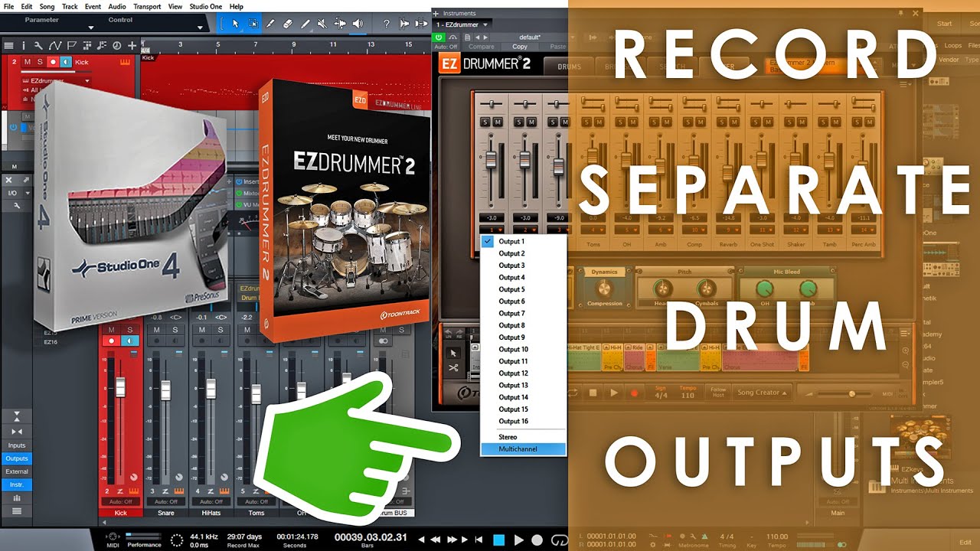980x551 pixels.
Task: Solo the first EZdrummer mixer channel
Action: [x=485, y=122]
